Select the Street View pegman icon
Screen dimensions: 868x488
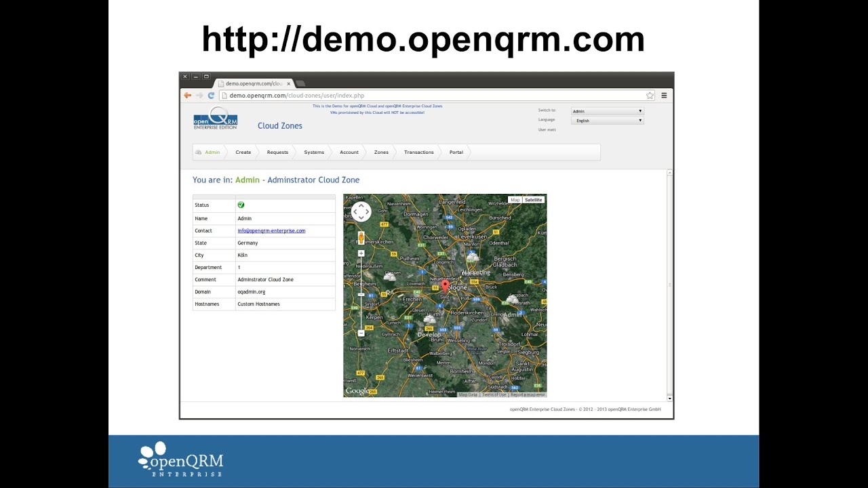(x=361, y=238)
